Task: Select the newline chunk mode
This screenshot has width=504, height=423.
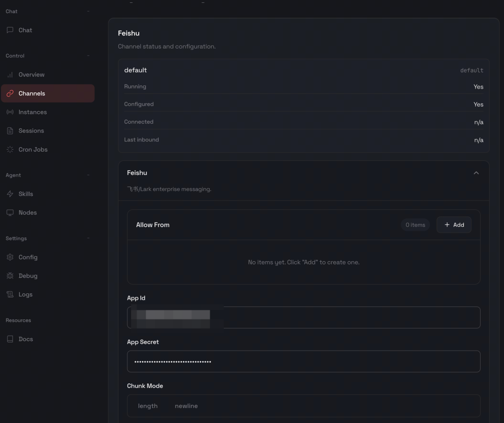Action: [186, 406]
